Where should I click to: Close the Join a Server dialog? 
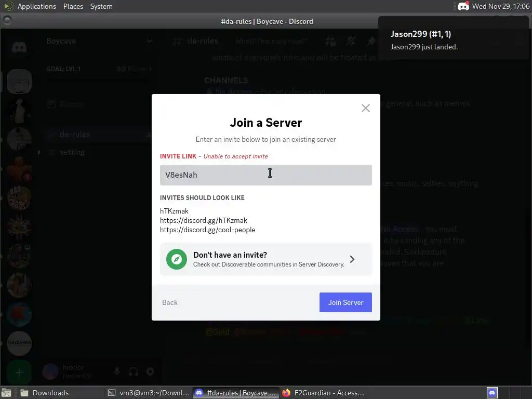(365, 108)
